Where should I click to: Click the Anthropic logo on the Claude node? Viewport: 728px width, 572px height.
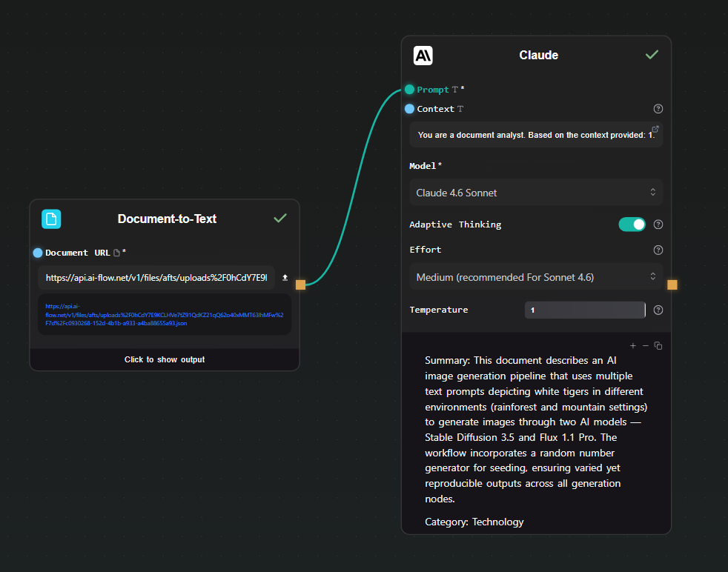pos(424,55)
